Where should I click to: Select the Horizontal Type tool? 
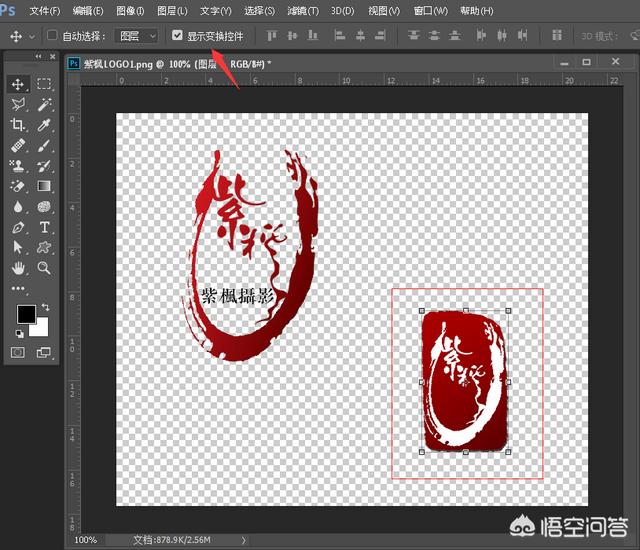45,227
